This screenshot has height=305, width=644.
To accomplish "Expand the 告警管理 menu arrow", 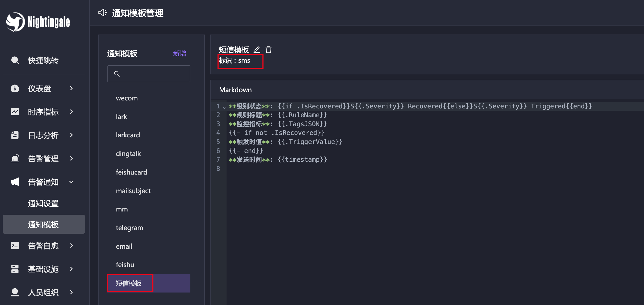I will [x=71, y=159].
